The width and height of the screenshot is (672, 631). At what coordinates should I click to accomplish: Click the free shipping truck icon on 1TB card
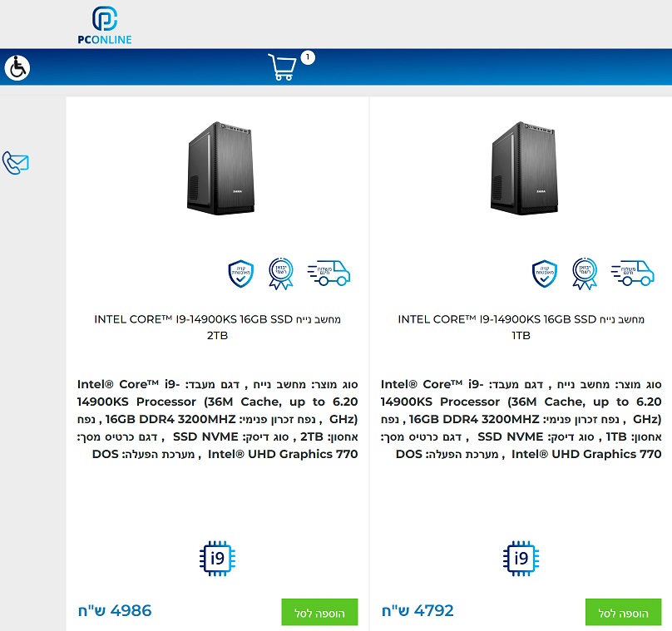pyautogui.click(x=633, y=273)
